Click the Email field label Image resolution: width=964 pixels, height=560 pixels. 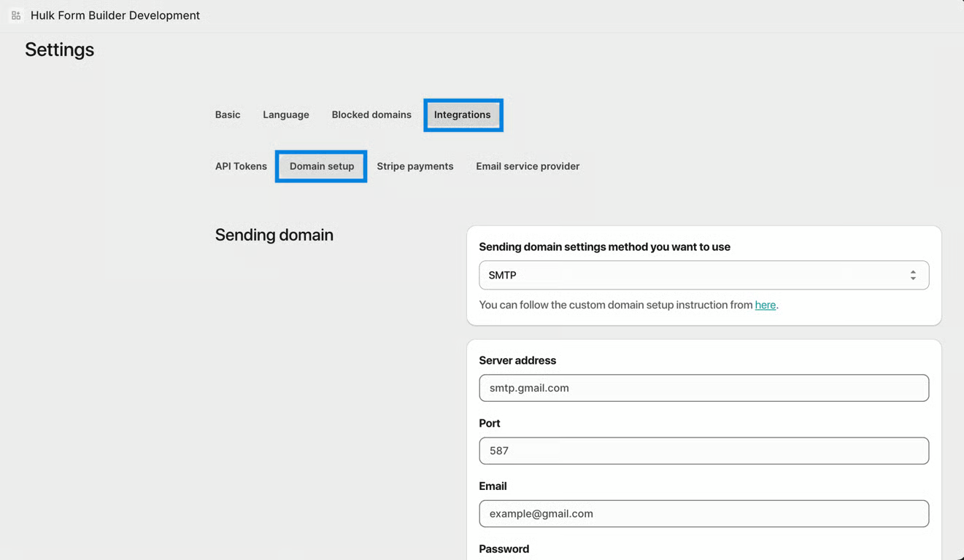493,486
